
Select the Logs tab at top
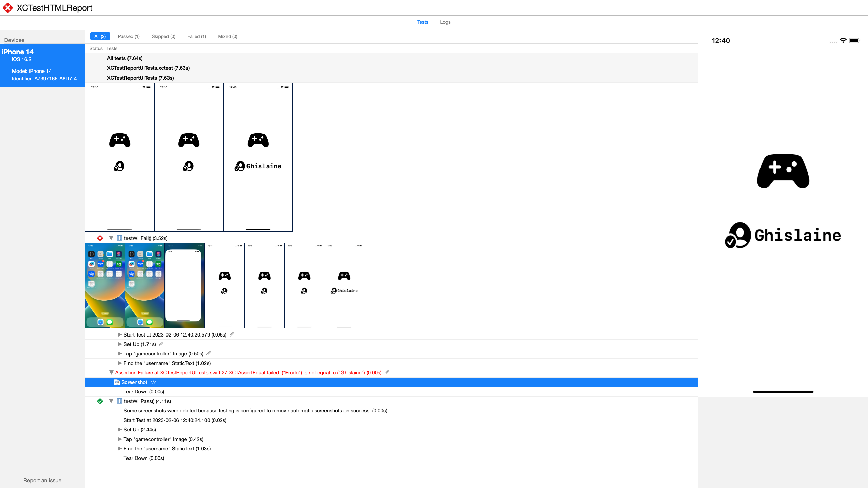[x=445, y=22]
